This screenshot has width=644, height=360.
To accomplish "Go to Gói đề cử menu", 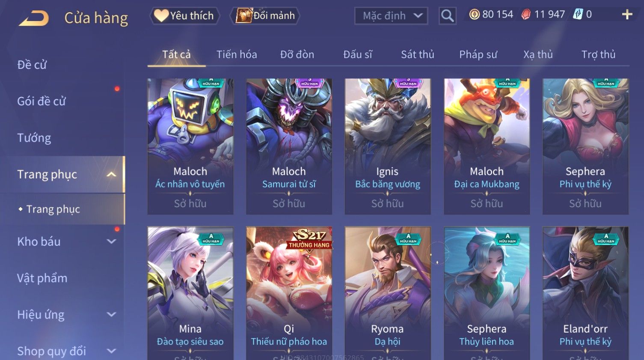I will [x=42, y=101].
